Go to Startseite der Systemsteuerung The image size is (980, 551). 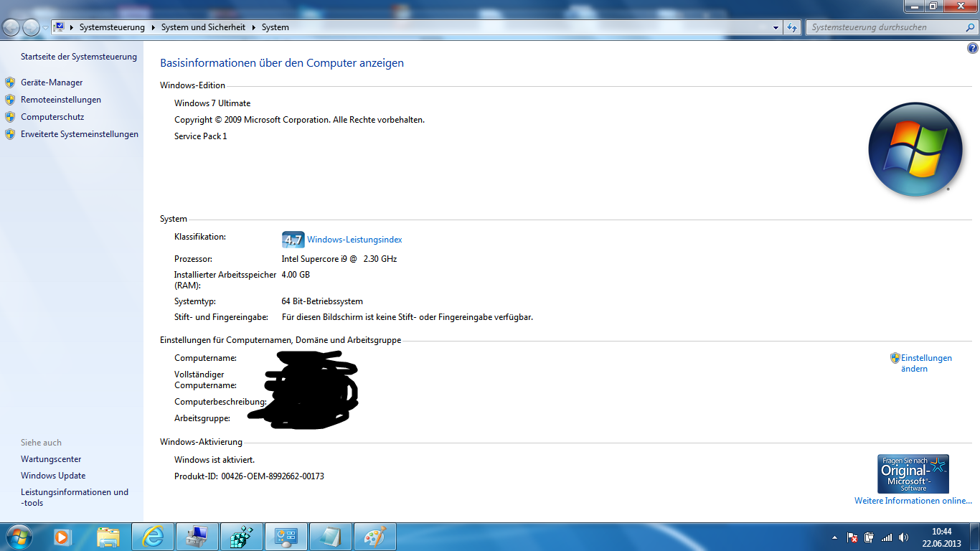(79, 57)
